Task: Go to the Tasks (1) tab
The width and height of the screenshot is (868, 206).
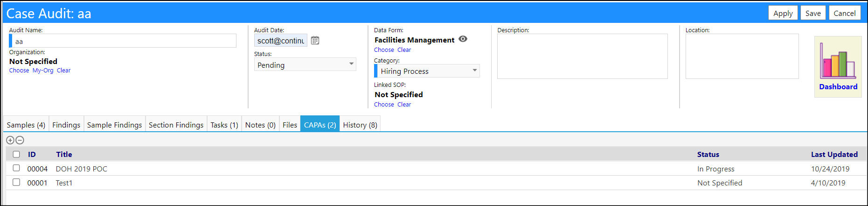Action: [x=224, y=125]
